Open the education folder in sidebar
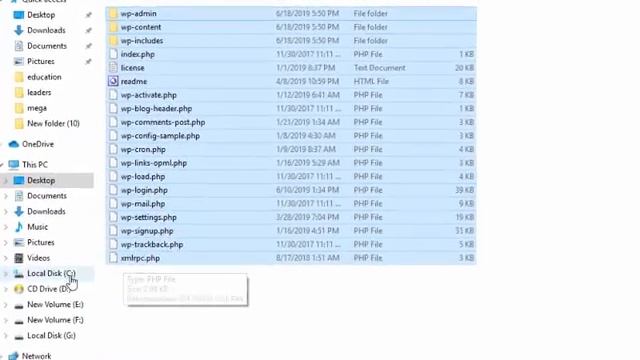Image resolution: width=640 pixels, height=360 pixels. tap(44, 77)
